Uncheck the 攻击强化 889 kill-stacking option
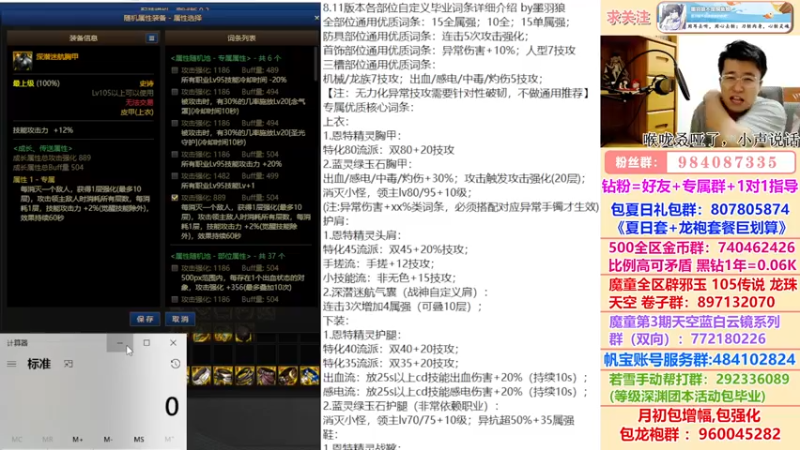800x450 pixels. tap(174, 197)
